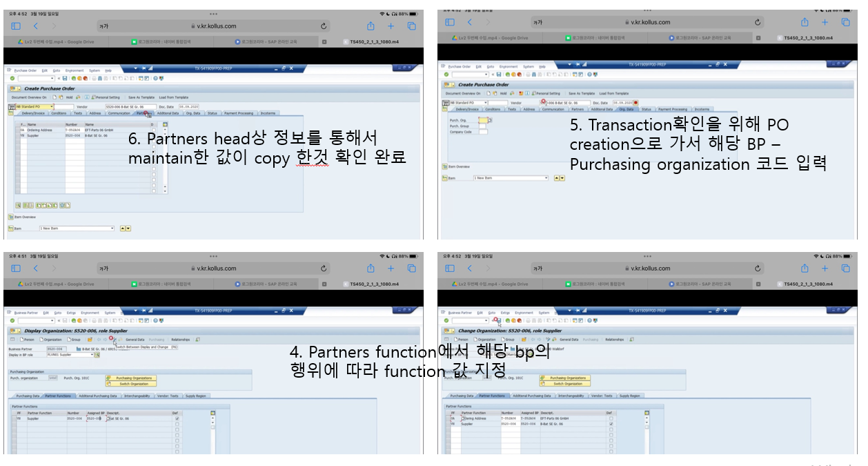Select Conditions tab in step 6 purchase order
Image resolution: width=868 pixels, height=466 pixels.
[59, 113]
